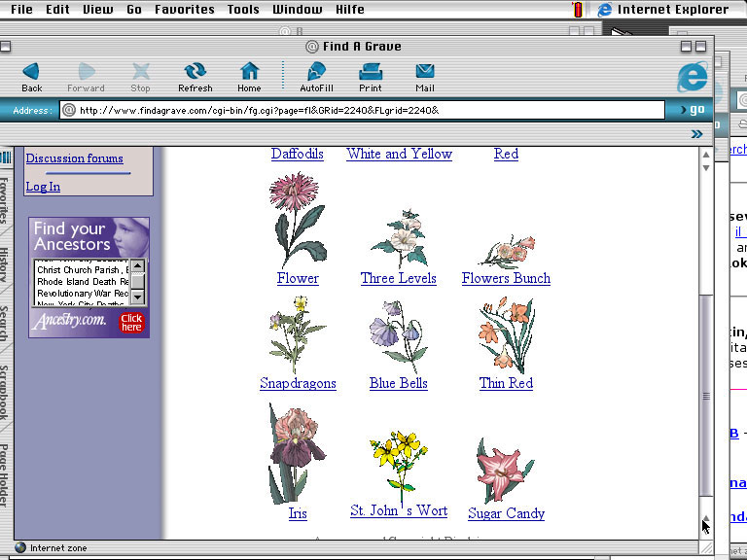Click the go button beside address bar
This screenshot has width=747, height=560.
[693, 110]
